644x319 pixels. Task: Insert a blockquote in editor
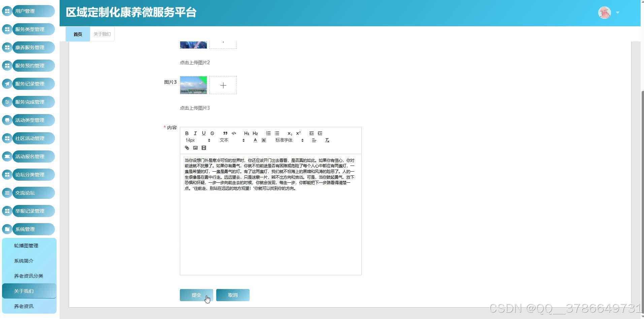pos(225,133)
